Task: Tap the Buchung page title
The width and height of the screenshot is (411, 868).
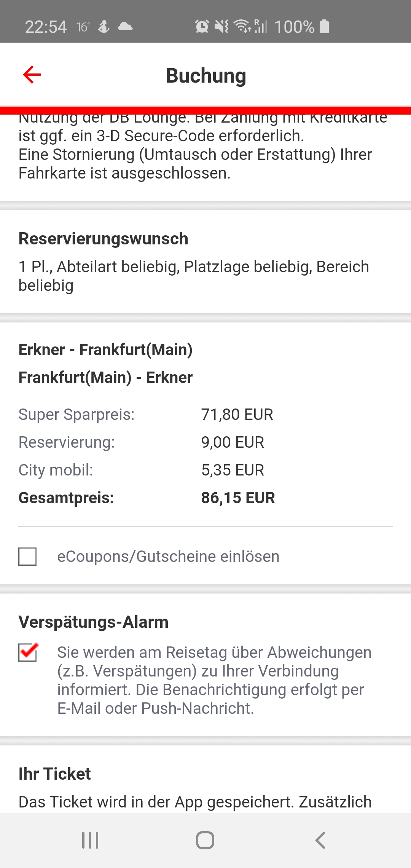Action: click(x=206, y=75)
